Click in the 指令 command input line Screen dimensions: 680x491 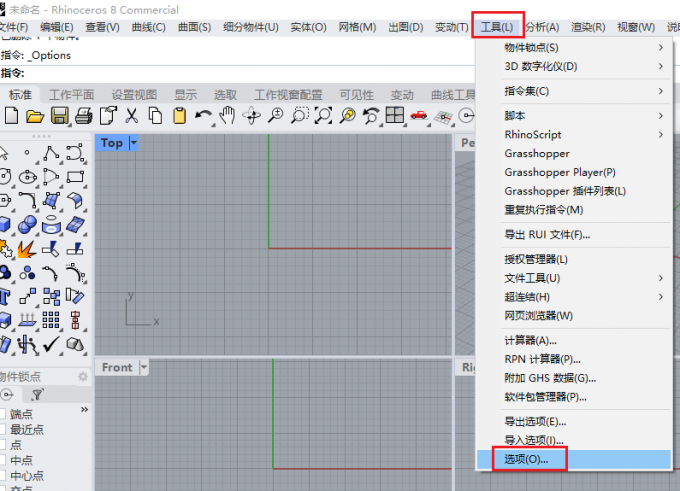[x=249, y=73]
